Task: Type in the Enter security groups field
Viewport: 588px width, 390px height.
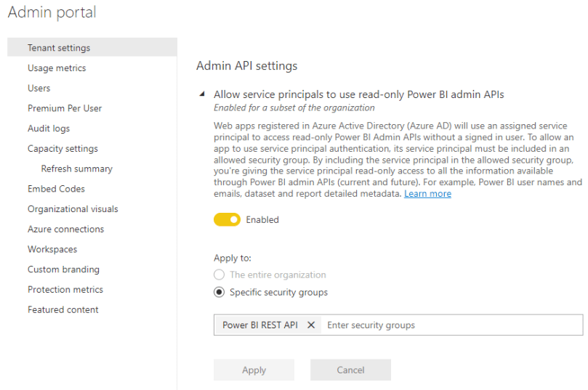Action: (451, 325)
